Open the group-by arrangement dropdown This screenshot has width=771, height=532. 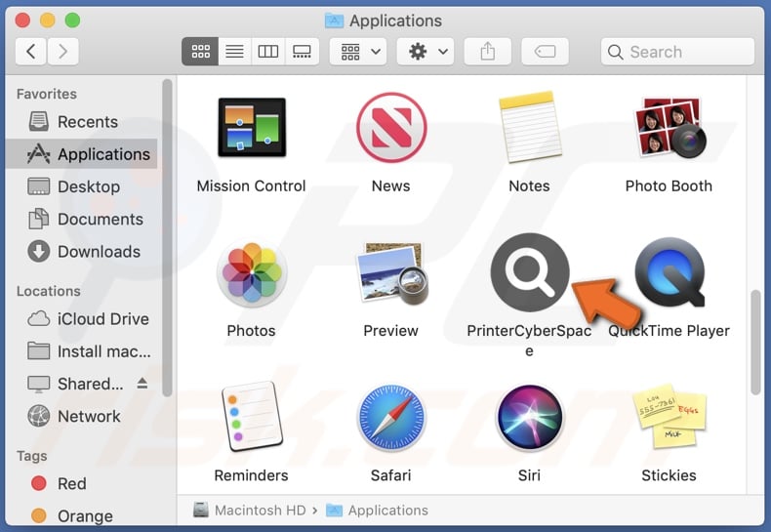click(358, 51)
